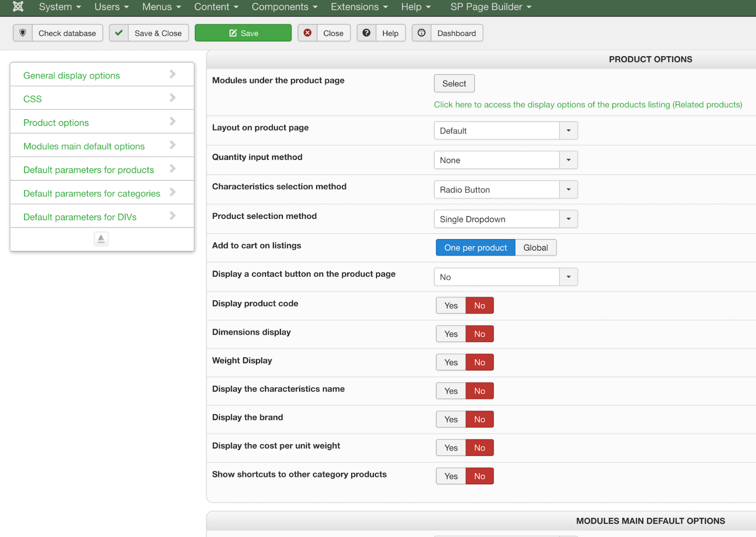
Task: Open the Components menu
Action: pos(284,7)
